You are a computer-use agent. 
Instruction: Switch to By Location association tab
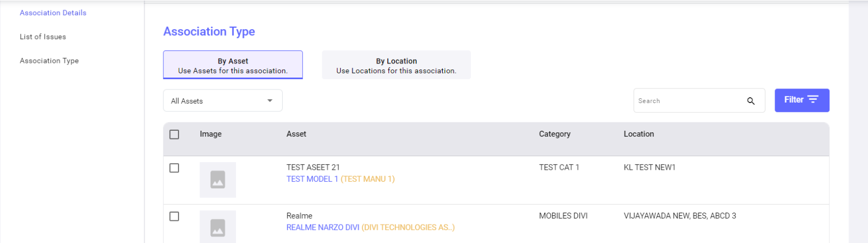[396, 65]
